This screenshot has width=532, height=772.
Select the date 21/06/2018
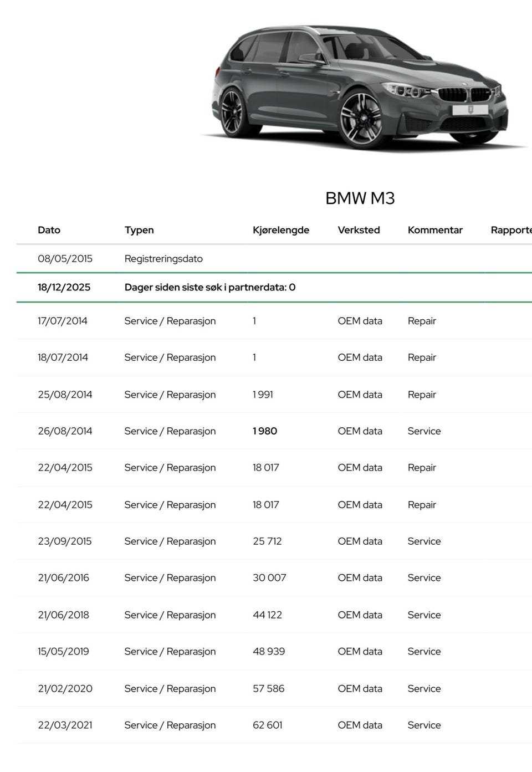(63, 615)
